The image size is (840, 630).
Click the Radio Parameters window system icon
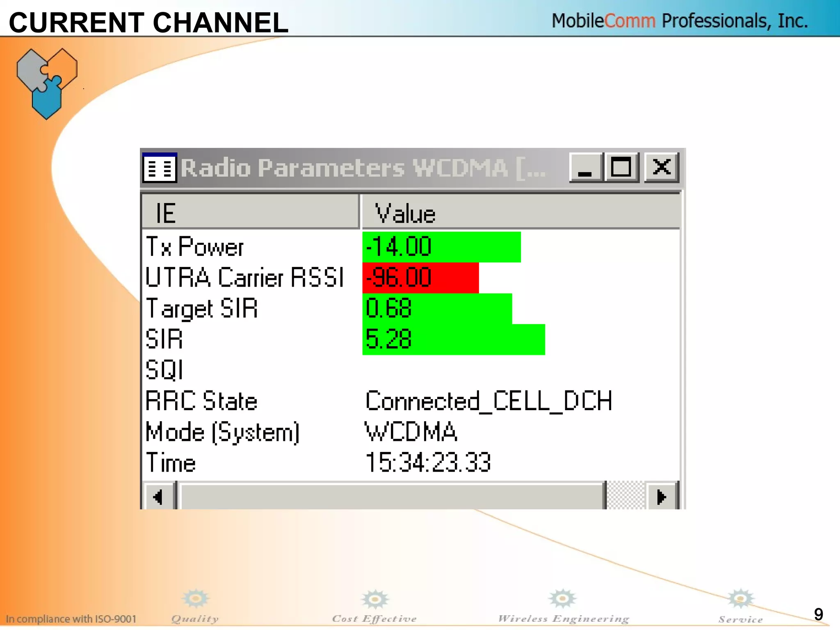[x=160, y=168]
